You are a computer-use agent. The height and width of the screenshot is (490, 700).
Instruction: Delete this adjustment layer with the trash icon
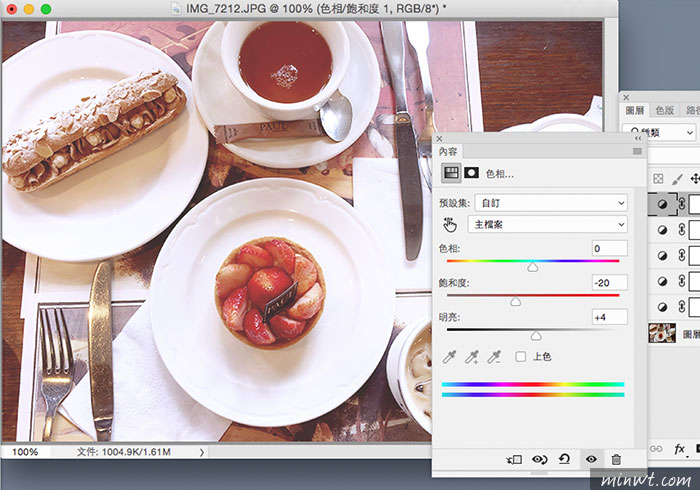click(x=616, y=459)
